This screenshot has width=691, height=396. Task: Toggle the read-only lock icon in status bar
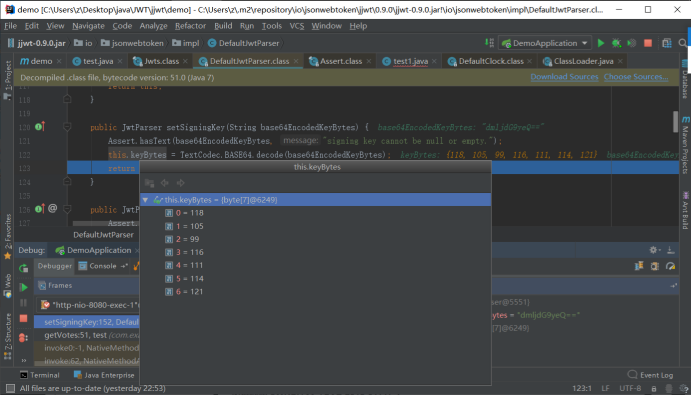654,389
